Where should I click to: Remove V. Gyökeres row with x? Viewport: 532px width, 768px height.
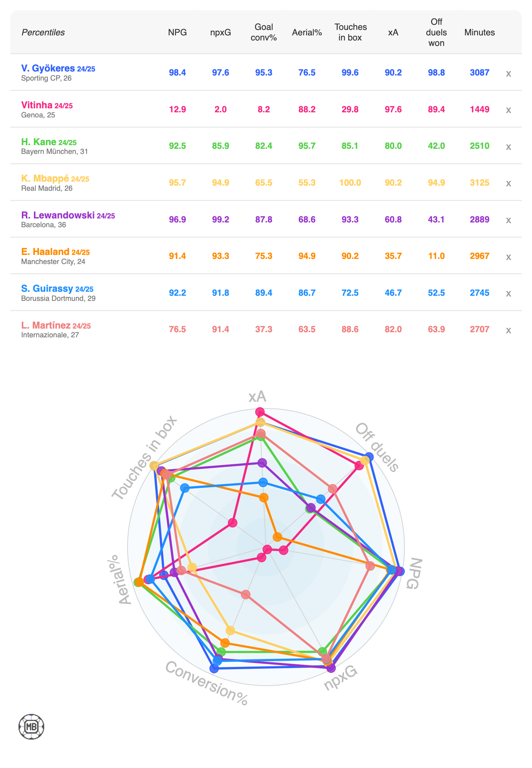coord(508,73)
